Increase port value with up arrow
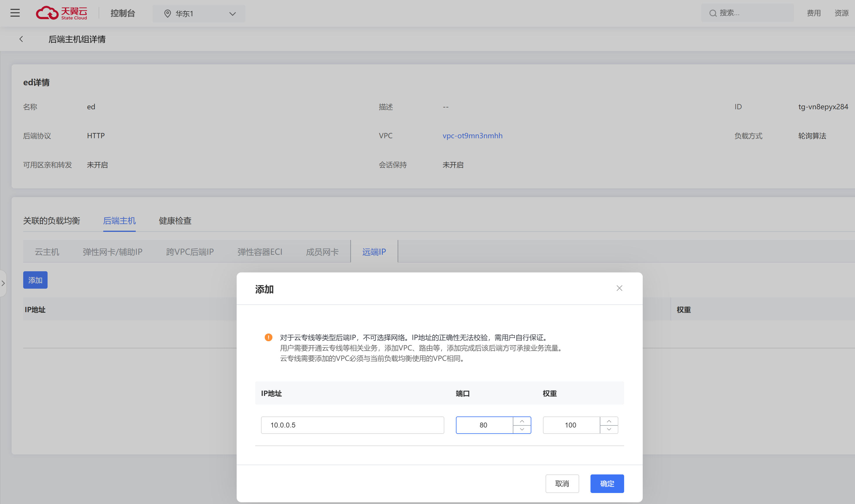The width and height of the screenshot is (855, 504). (522, 421)
